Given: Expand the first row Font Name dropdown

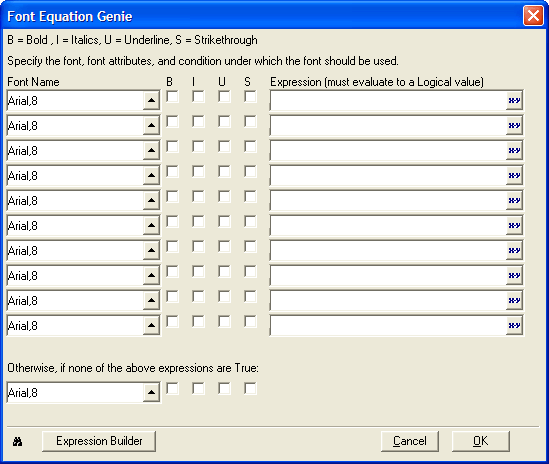Looking at the screenshot, I should click(x=151, y=101).
